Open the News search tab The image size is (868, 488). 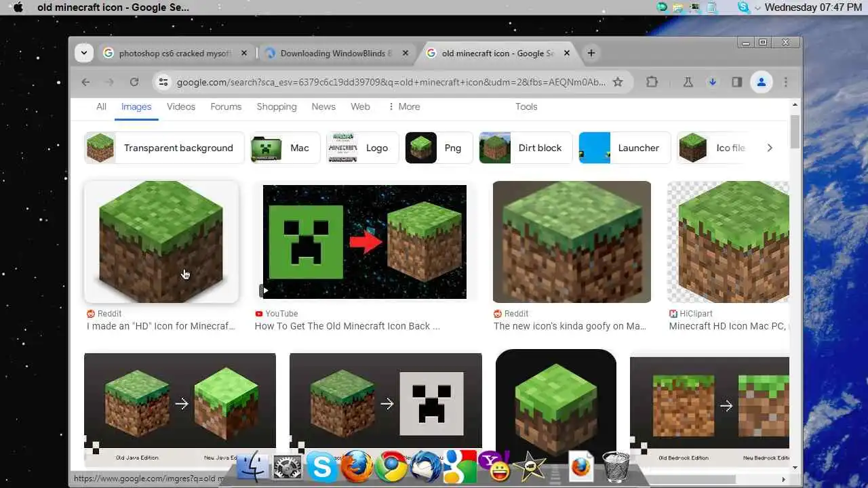click(323, 106)
